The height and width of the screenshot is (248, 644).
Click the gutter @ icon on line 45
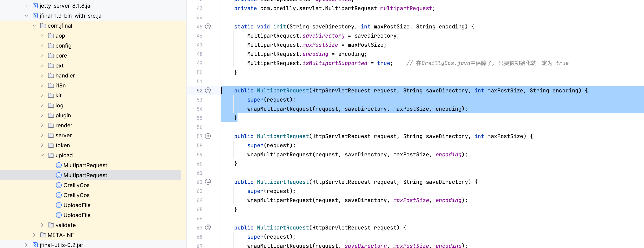click(x=208, y=26)
